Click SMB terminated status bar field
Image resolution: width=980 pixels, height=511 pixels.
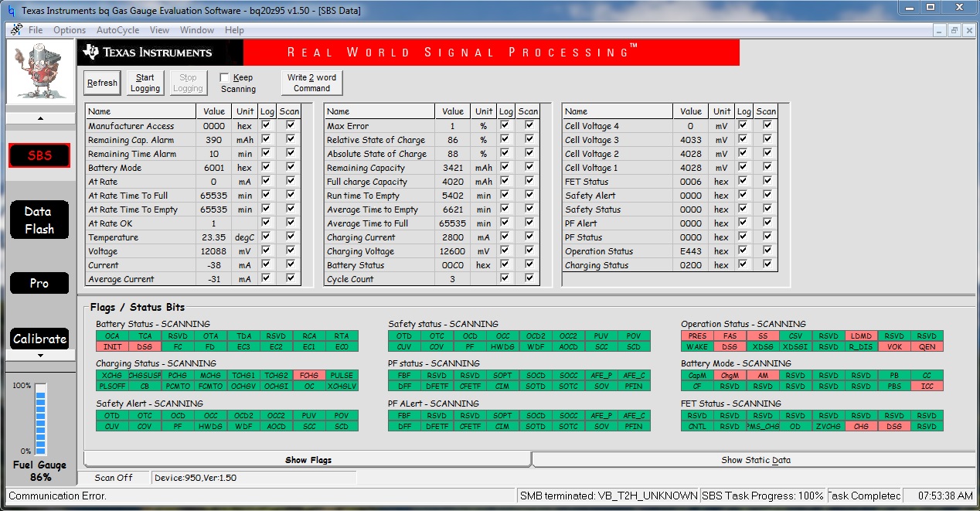[x=608, y=496]
